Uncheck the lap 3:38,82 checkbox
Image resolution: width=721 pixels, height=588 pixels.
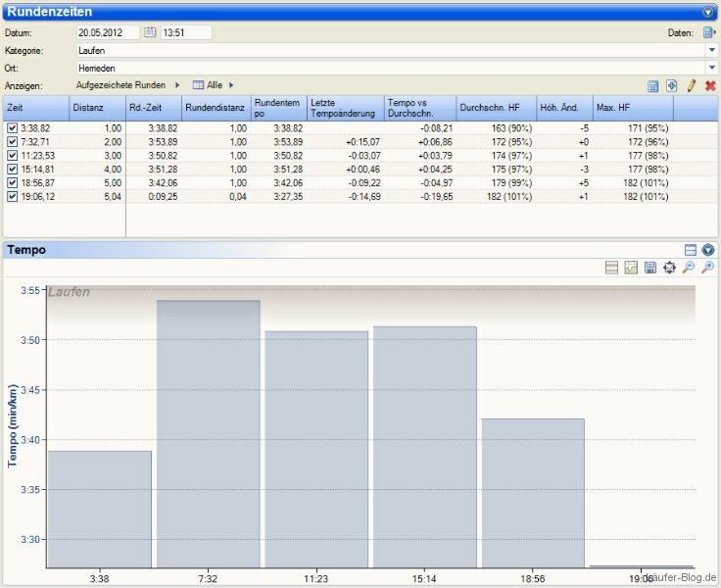(13, 128)
